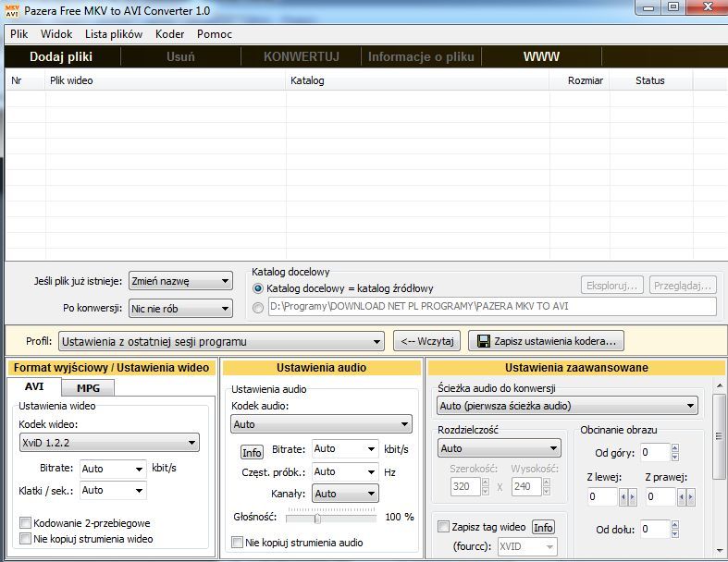The width and height of the screenshot is (728, 562).
Task: Decrease Z prawej with left arrow stepper
Action: pyautogui.click(x=682, y=497)
